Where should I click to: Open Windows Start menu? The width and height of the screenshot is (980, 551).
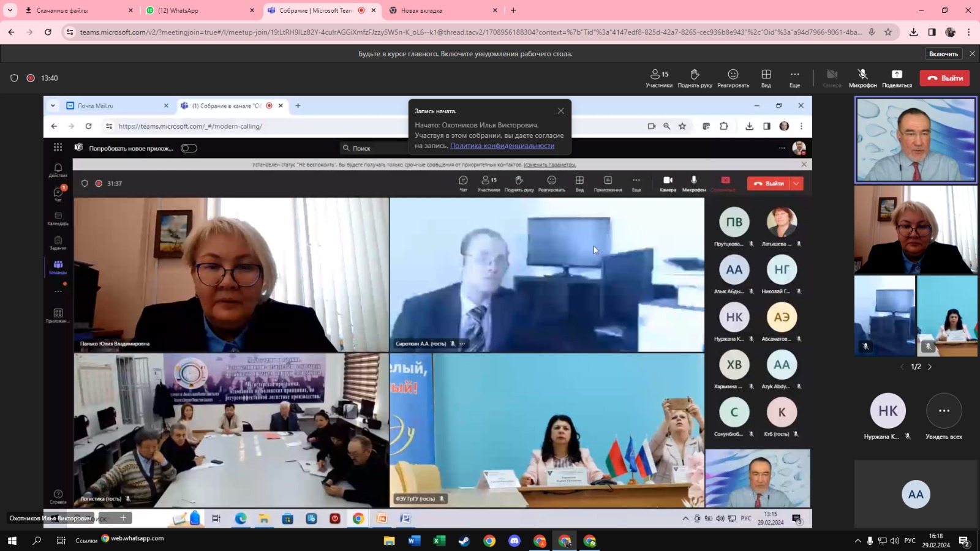tap(12, 541)
